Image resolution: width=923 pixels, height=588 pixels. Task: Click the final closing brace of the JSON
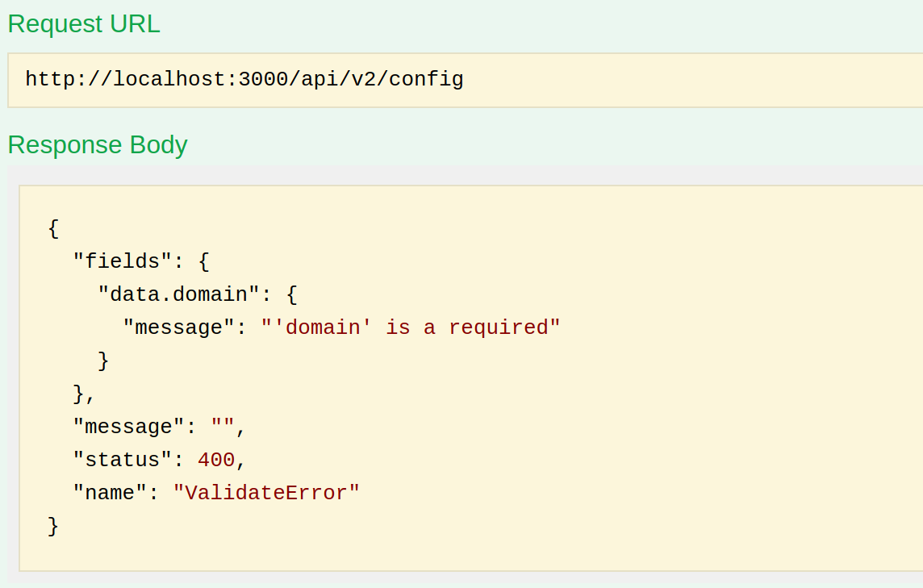[54, 526]
